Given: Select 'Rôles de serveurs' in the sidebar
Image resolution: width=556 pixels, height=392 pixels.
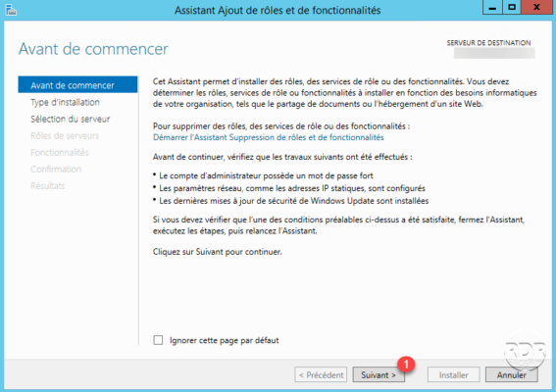Looking at the screenshot, I should (65, 136).
